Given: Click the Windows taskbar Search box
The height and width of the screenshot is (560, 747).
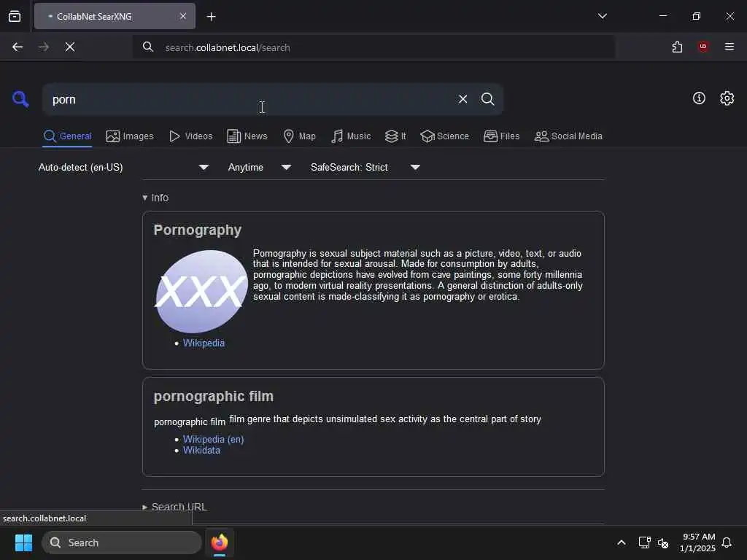Looking at the screenshot, I should pyautogui.click(x=122, y=542).
